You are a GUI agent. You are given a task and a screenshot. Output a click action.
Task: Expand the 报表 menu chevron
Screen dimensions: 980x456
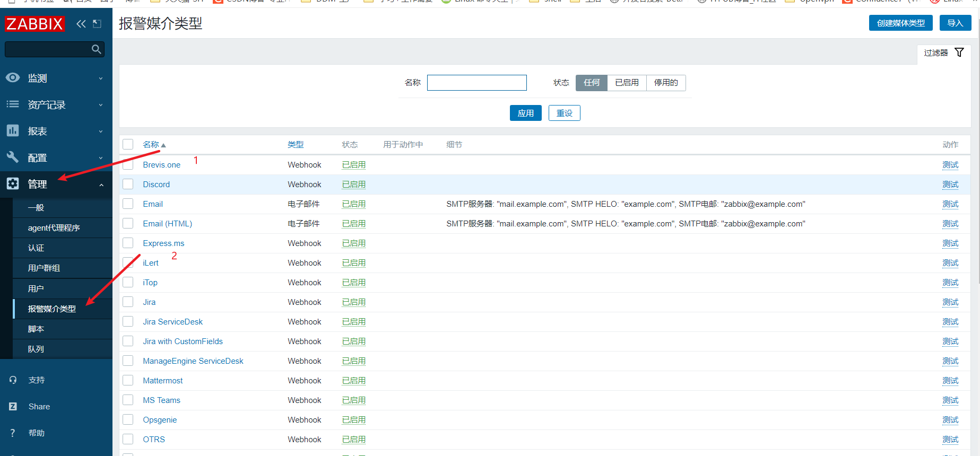point(101,131)
